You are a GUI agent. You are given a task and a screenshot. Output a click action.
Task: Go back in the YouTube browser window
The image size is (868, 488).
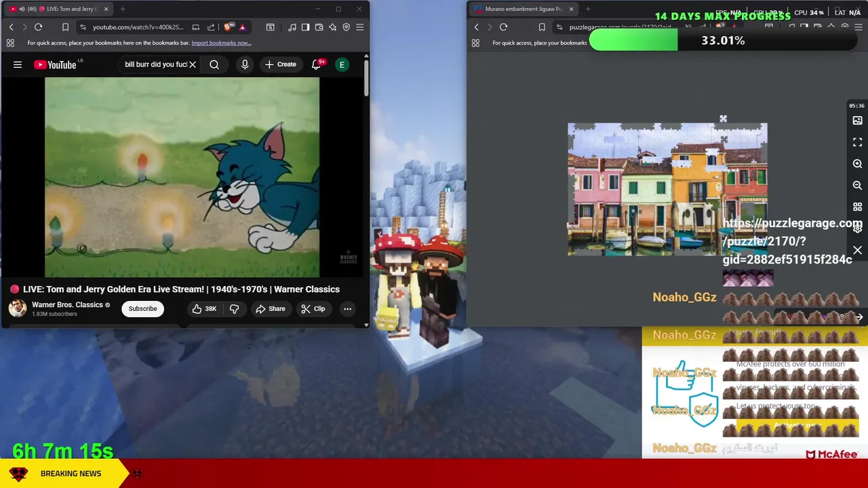[11, 27]
